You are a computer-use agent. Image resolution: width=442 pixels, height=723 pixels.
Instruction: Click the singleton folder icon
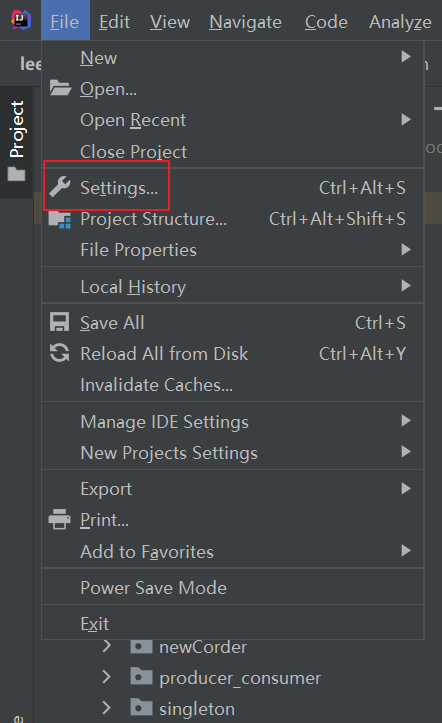click(x=141, y=707)
